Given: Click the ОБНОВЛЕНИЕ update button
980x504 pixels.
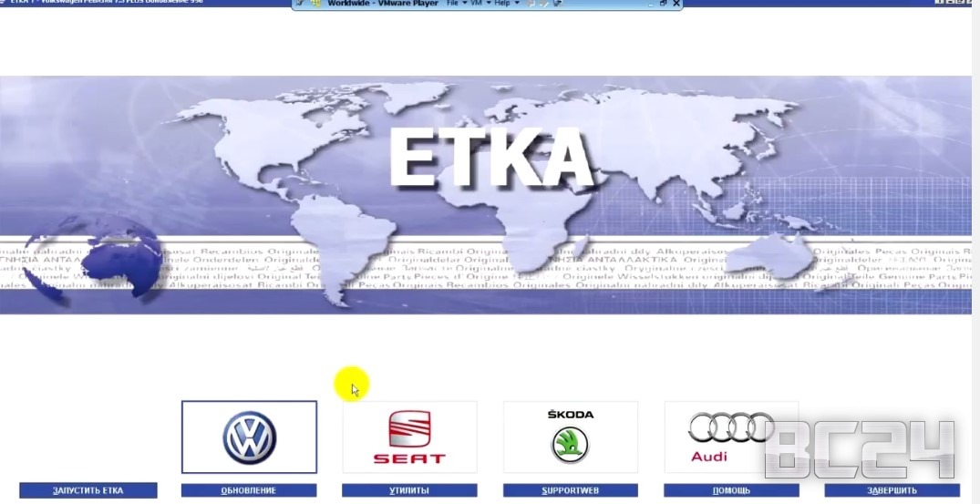Looking at the screenshot, I should pos(249,490).
